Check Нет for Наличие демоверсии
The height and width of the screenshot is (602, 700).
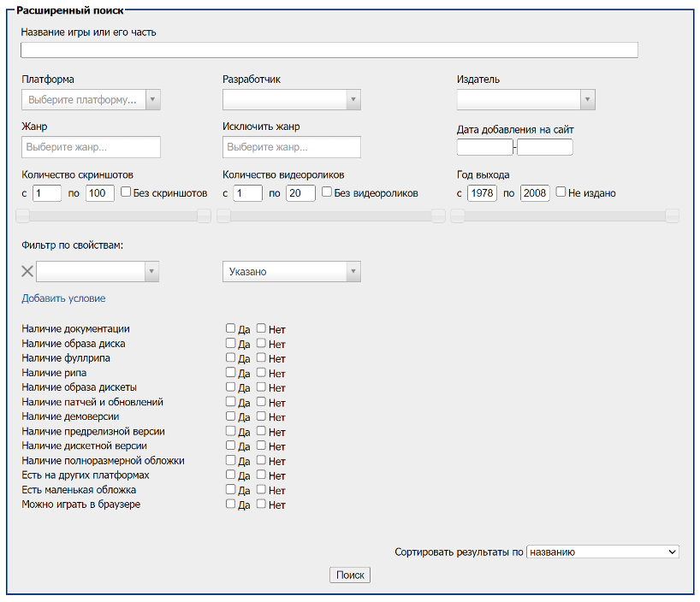[261, 416]
